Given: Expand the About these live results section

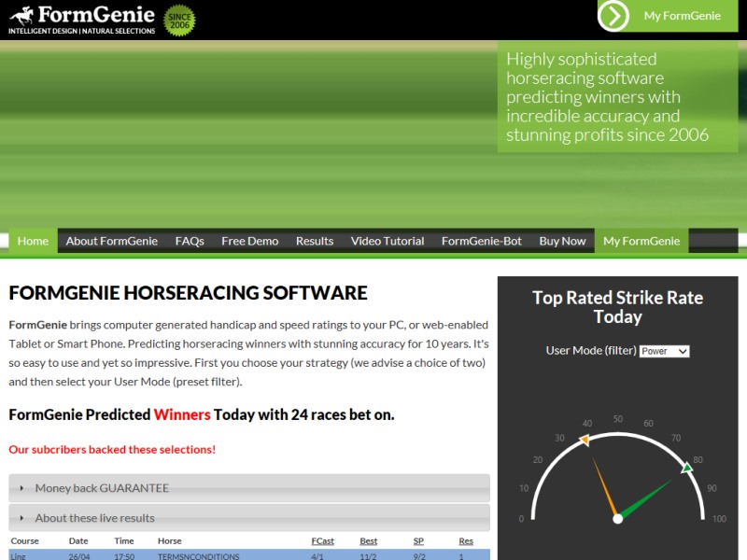Looking at the screenshot, I should point(249,518).
